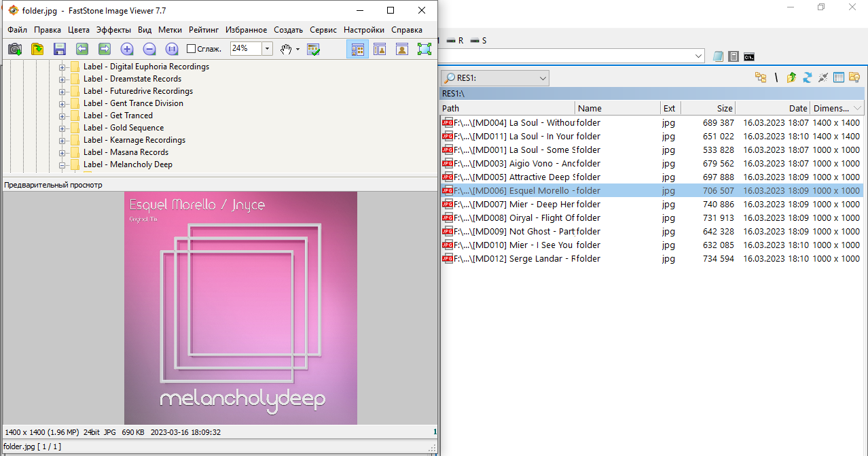
Task: Click the calculator icon in file manager
Action: click(x=734, y=56)
